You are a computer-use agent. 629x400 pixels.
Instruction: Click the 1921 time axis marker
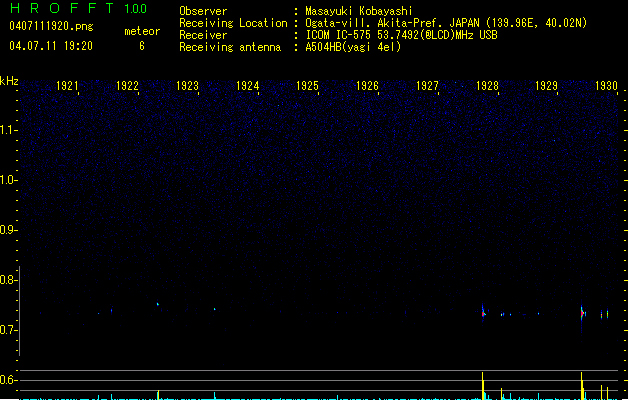[67, 85]
